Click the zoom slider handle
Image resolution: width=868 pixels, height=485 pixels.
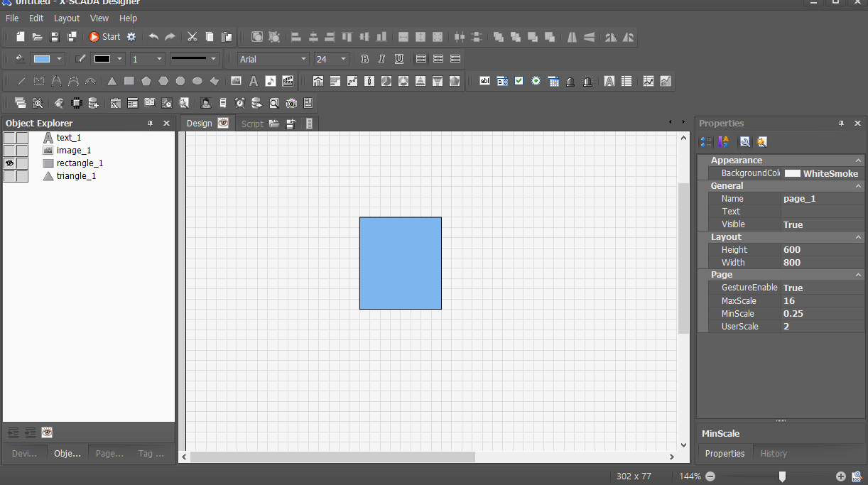coord(782,476)
